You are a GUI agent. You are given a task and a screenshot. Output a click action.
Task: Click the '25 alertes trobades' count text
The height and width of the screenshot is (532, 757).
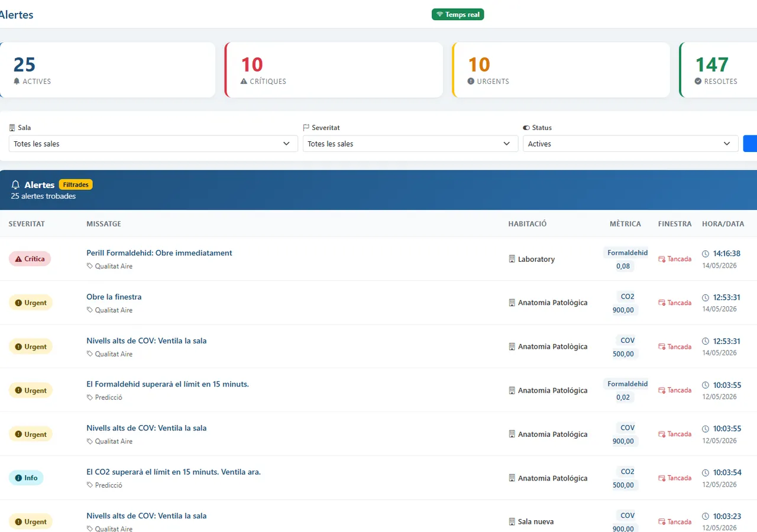43,196
